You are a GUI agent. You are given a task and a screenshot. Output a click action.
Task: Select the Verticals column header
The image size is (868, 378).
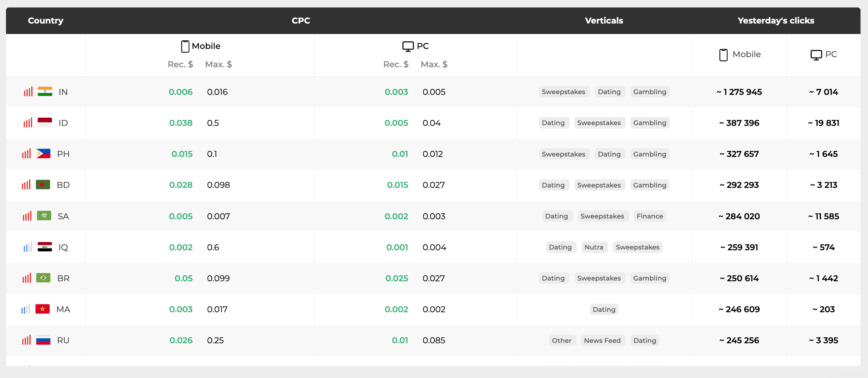604,21
